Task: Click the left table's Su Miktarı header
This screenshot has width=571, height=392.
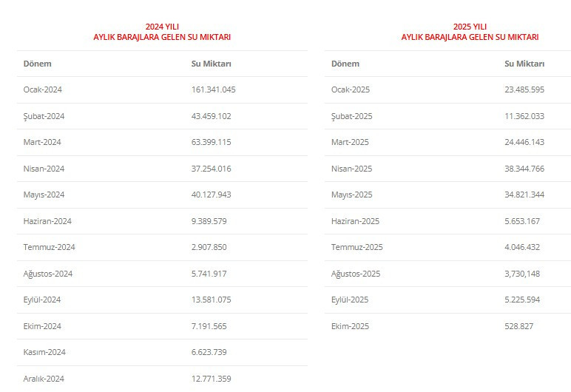Action: pyautogui.click(x=211, y=64)
